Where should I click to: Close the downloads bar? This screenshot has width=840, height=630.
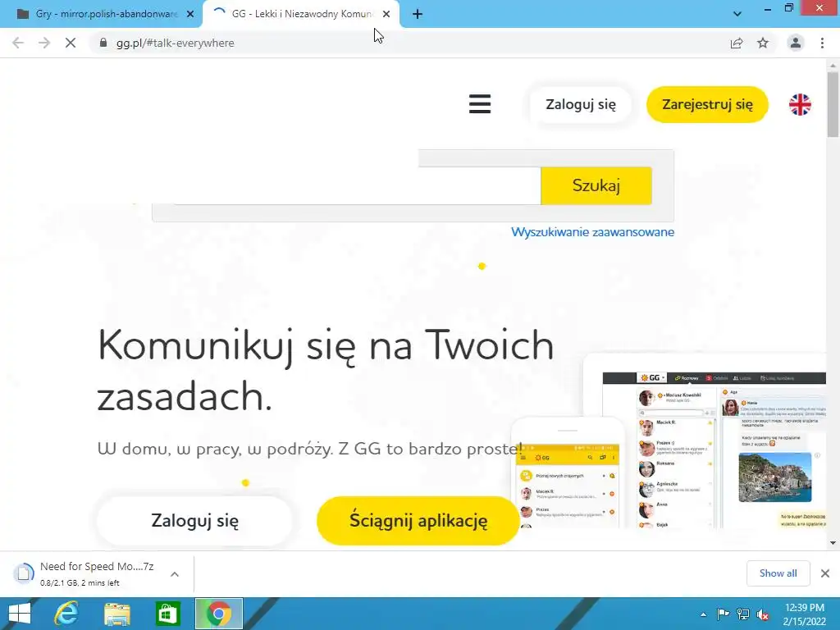click(x=825, y=573)
